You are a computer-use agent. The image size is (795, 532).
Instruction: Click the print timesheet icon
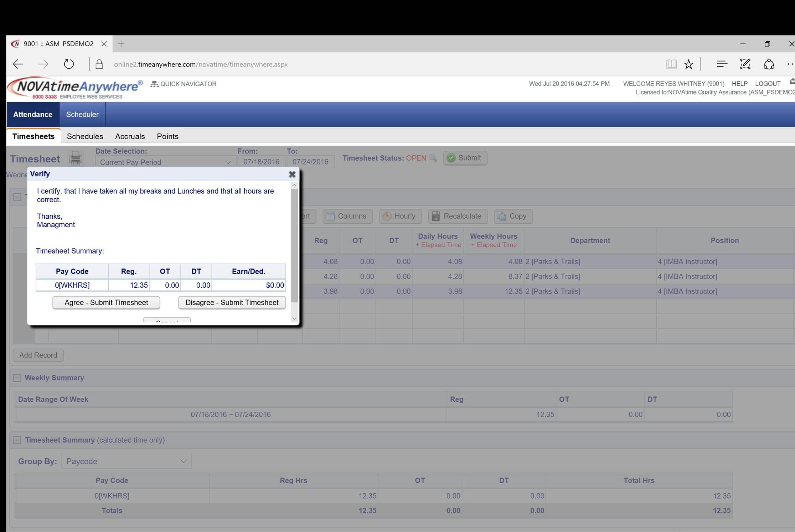point(75,158)
